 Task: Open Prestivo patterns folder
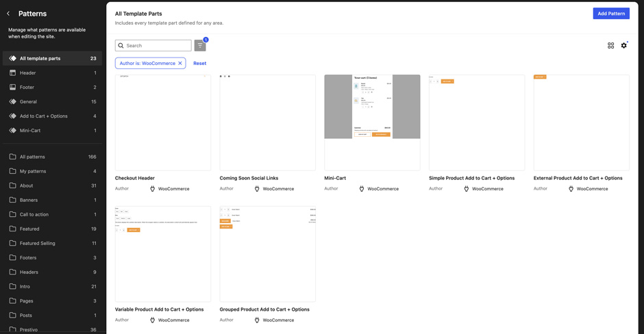(52, 329)
